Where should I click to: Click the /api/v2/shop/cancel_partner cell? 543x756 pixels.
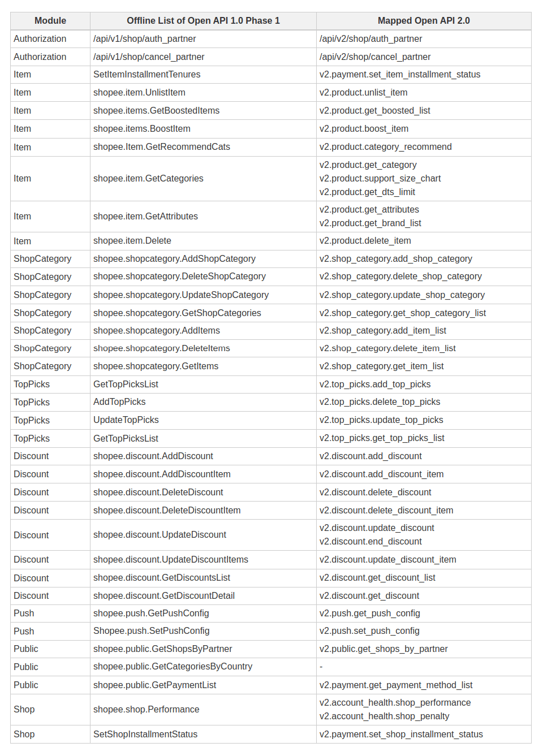(424, 57)
